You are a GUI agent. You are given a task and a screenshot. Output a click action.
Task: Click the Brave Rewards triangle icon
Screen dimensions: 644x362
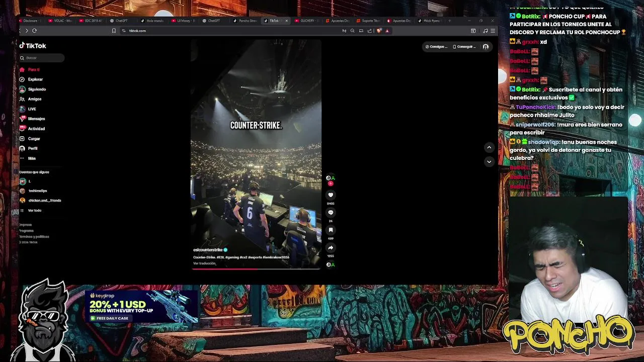(387, 31)
